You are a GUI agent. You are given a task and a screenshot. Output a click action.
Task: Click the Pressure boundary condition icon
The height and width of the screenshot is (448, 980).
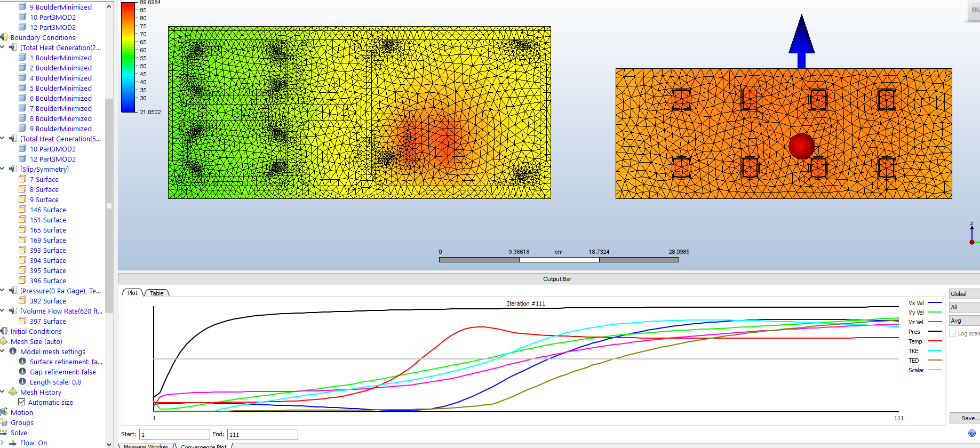click(x=13, y=291)
